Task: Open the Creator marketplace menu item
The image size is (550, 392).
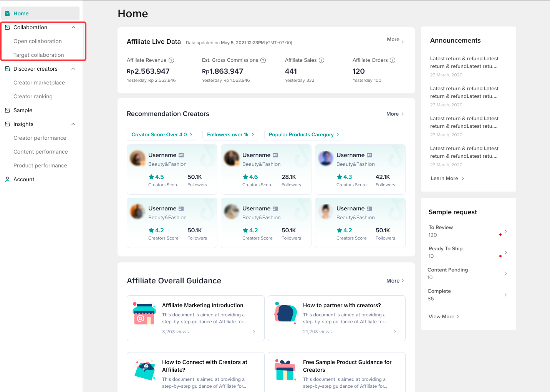Action: click(x=39, y=83)
